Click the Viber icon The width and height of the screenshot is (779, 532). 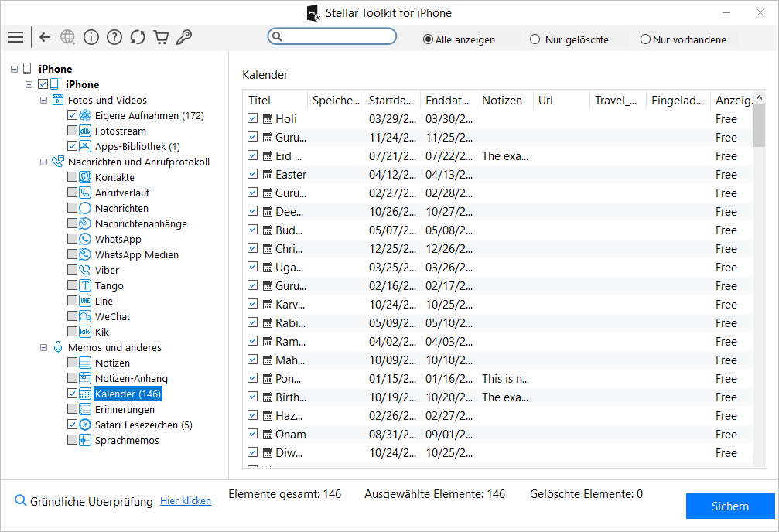click(85, 270)
